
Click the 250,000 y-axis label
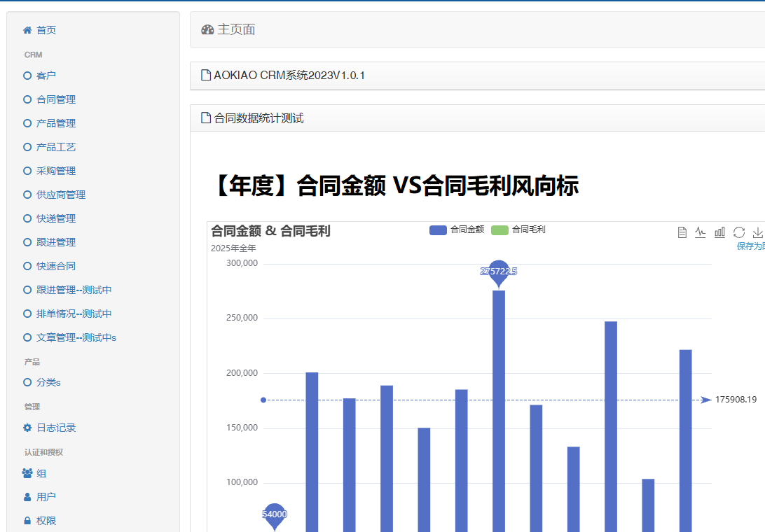tap(242, 318)
